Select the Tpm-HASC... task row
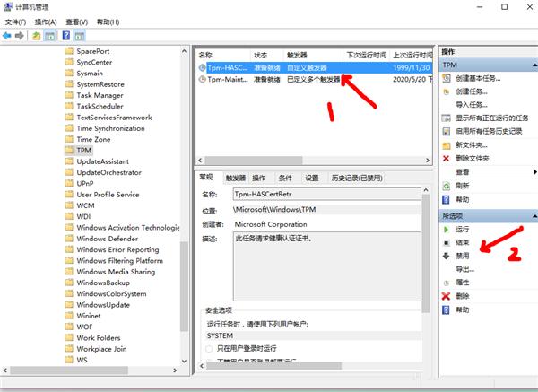Image resolution: width=538 pixels, height=392 pixels. [315, 67]
